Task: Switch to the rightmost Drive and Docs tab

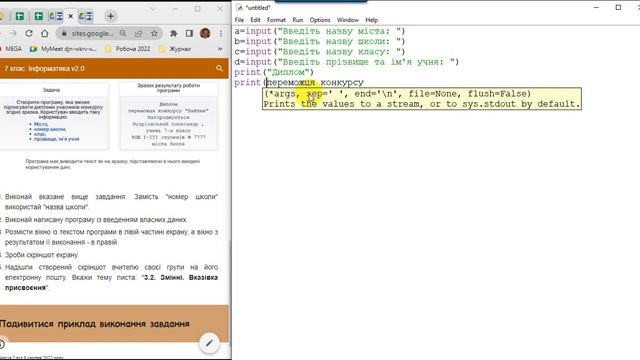Action: (x=86, y=16)
